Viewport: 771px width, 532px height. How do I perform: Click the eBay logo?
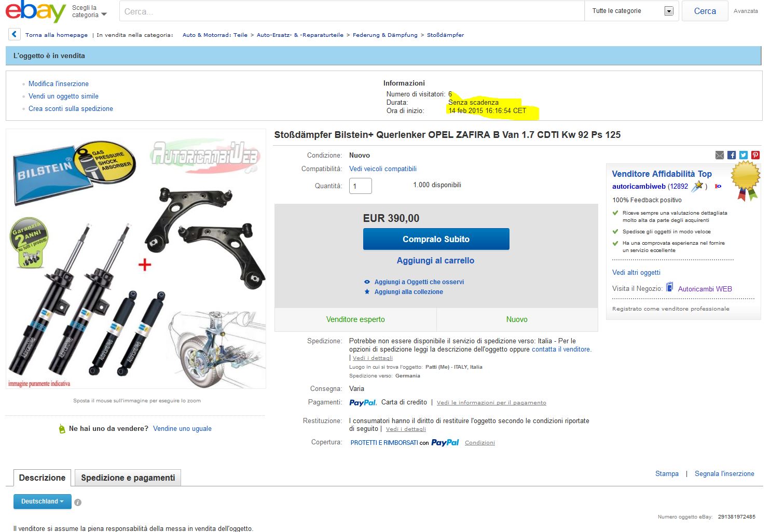tap(35, 11)
